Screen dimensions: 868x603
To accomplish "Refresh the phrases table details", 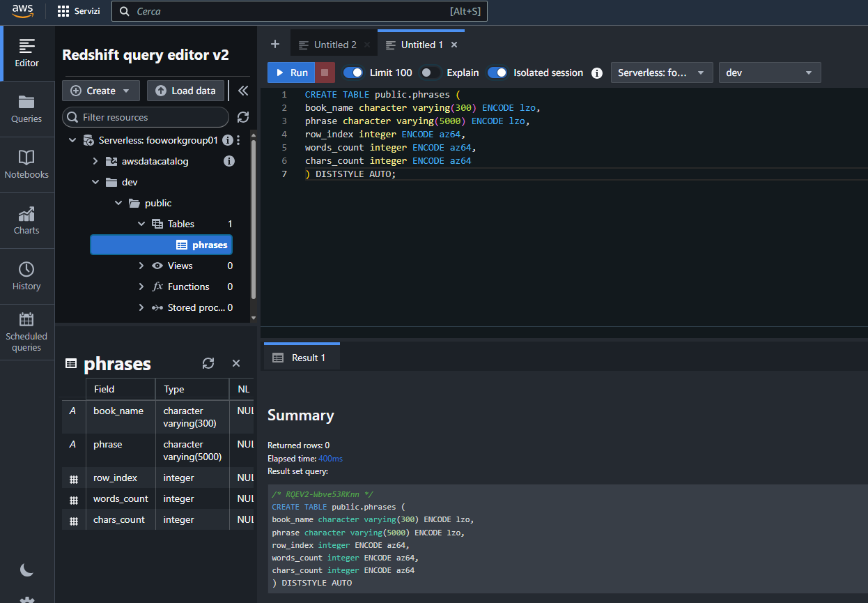I will coord(208,363).
